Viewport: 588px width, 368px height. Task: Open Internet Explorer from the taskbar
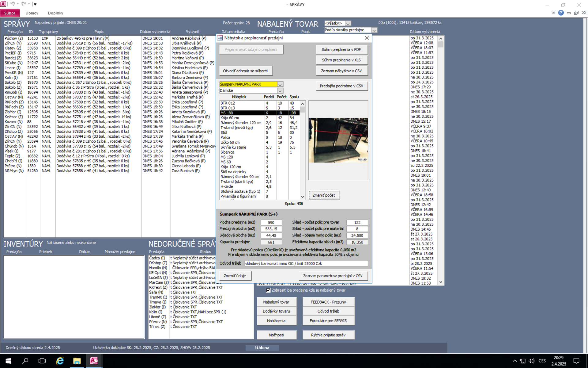[60, 361]
